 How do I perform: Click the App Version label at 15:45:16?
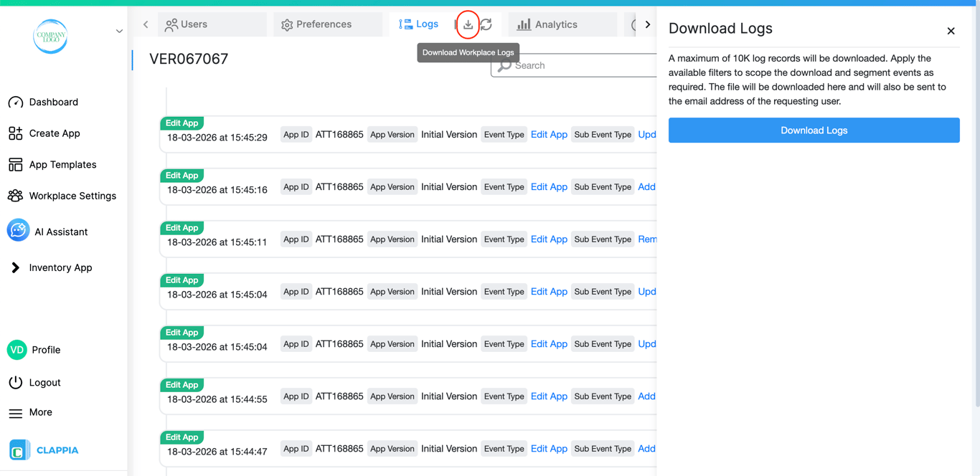pos(392,187)
